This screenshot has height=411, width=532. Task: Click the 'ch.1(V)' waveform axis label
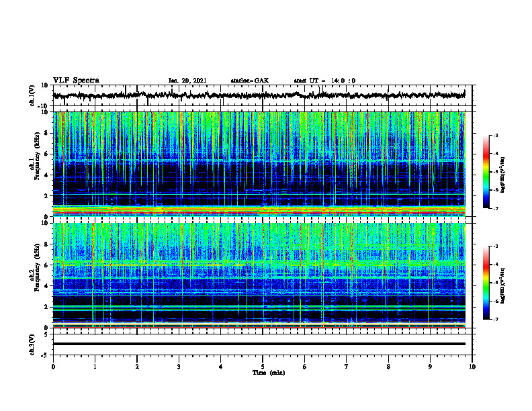click(32, 95)
